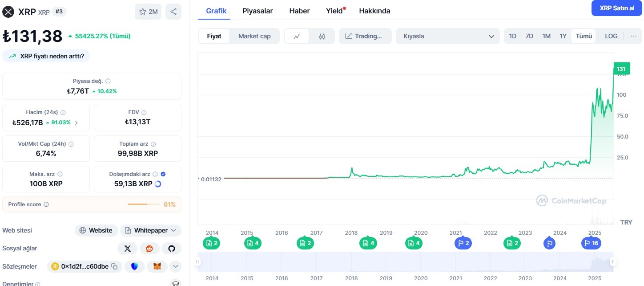Viewport: 644px width, 286px height.
Task: Click the Profile score bar
Action: (x=143, y=204)
